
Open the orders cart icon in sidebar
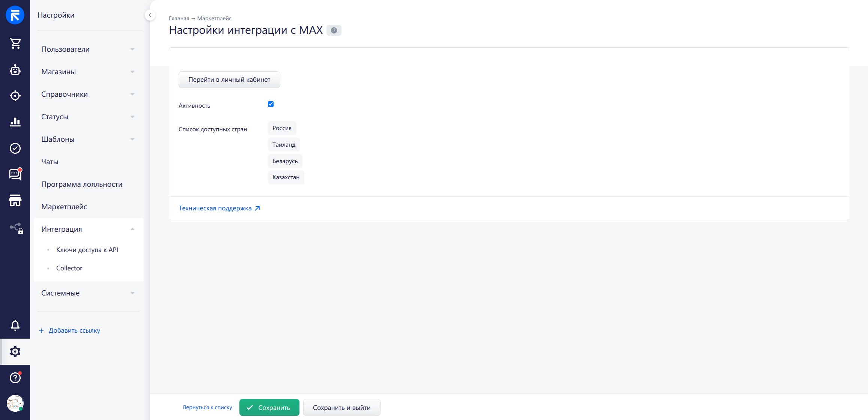pyautogui.click(x=15, y=43)
